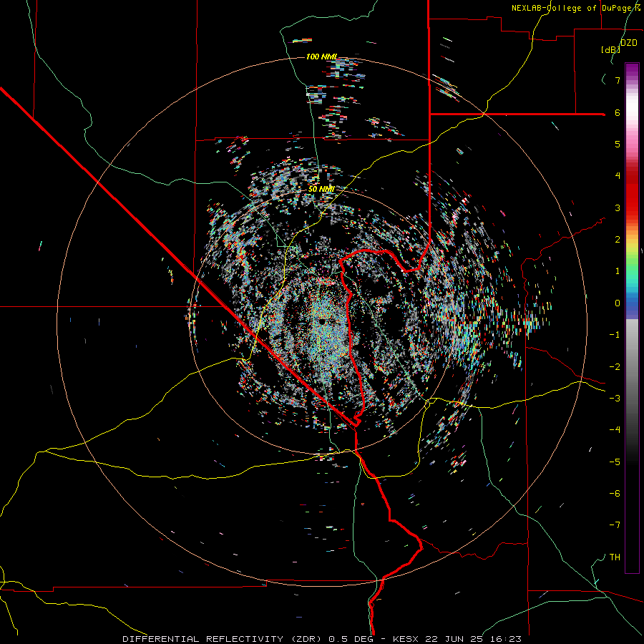Click the "6" value on color scale
The width and height of the screenshot is (644, 644).
click(618, 112)
